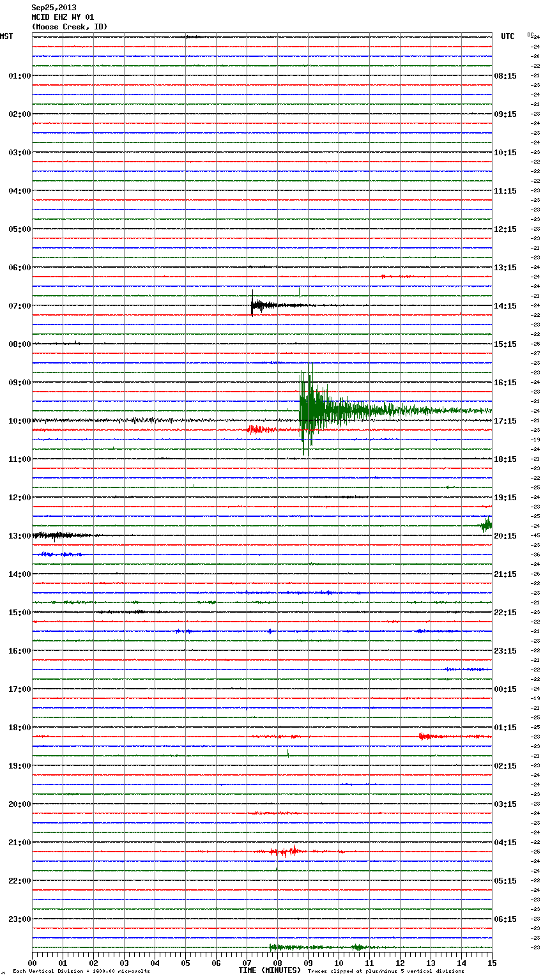Click the "15:00" MST hour label

click(20, 613)
